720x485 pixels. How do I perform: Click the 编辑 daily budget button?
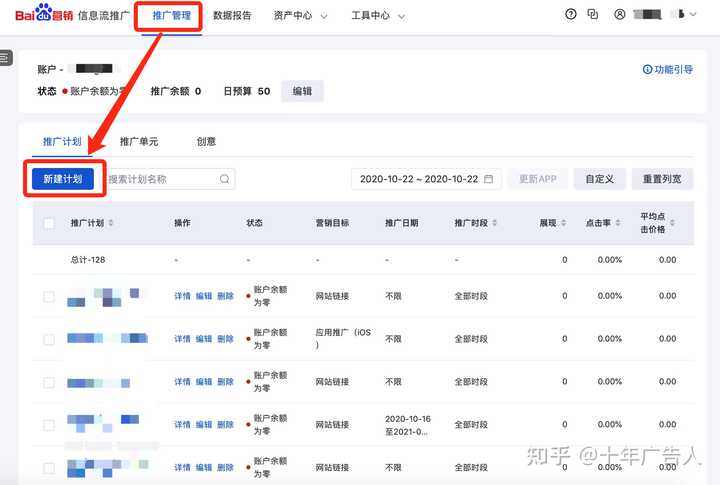pos(302,91)
